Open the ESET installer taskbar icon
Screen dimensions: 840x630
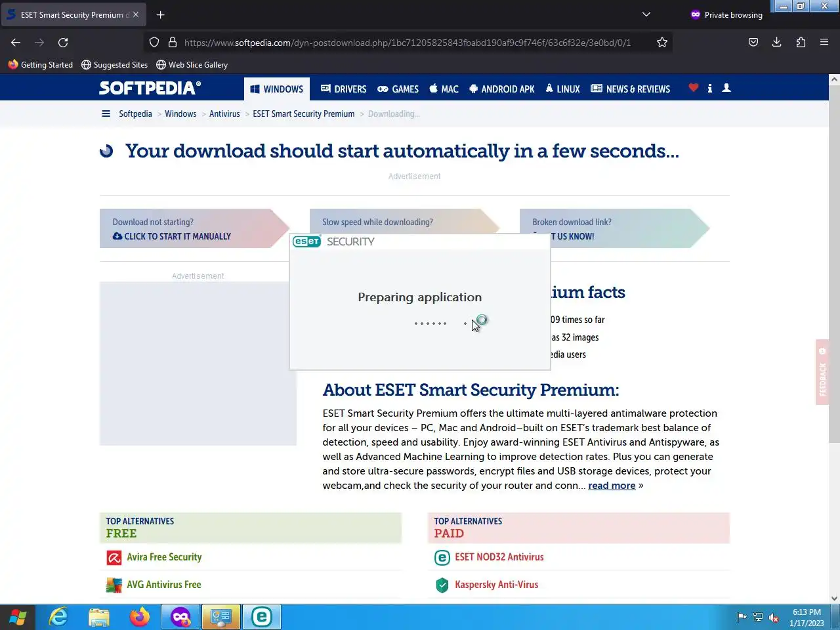(262, 617)
